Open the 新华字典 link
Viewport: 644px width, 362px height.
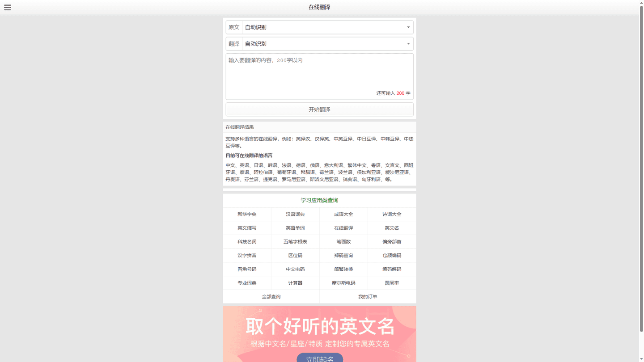(x=247, y=215)
